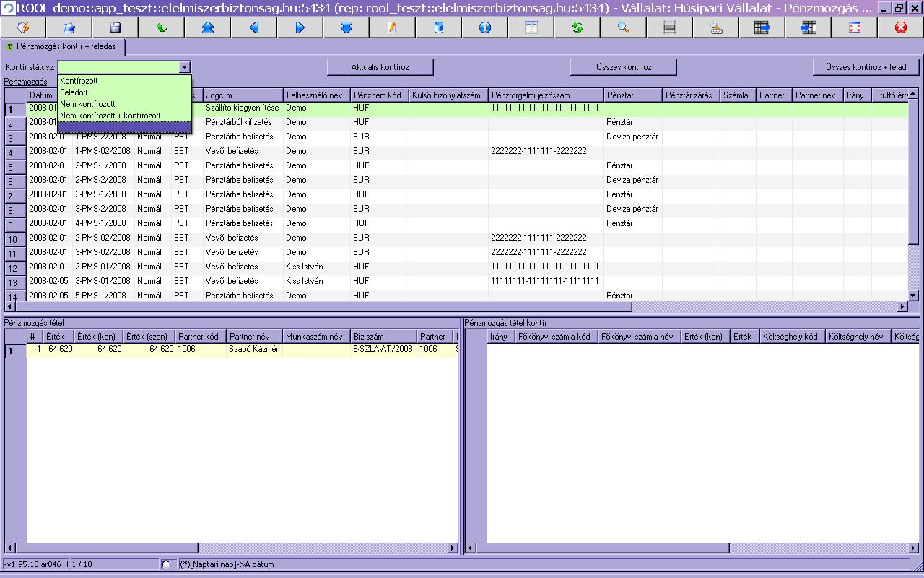This screenshot has width=924, height=578.
Task: Switch to 'Pénzmozgás kontír + feladás' tab
Action: [x=65, y=46]
